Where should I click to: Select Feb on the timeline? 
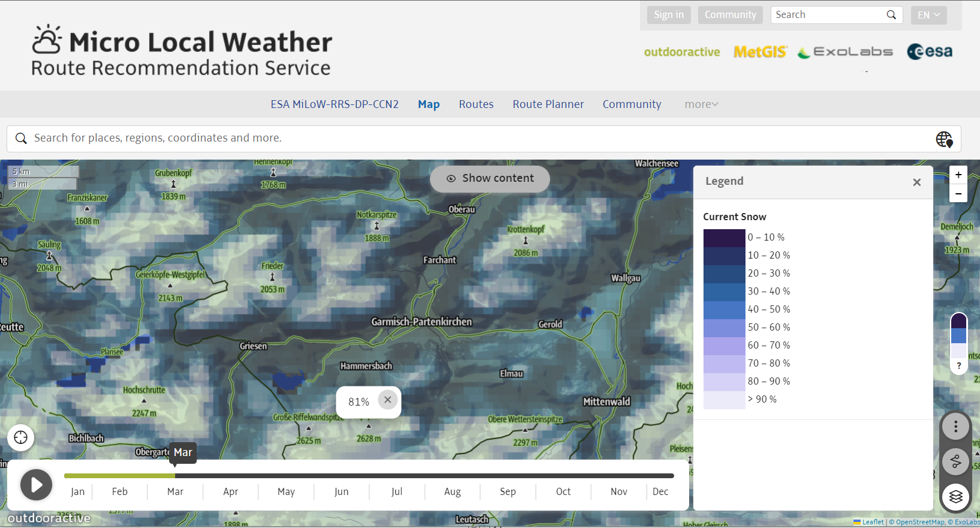(x=120, y=491)
